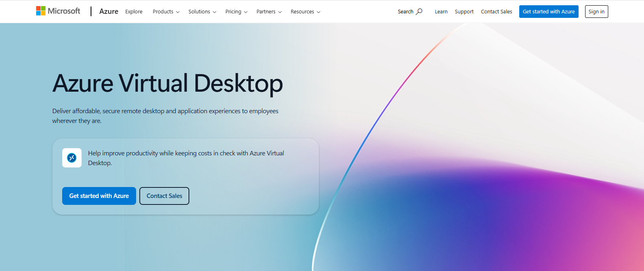This screenshot has width=644, height=271.
Task: Click the Azure Virtual Desktop heading
Action: [167, 84]
